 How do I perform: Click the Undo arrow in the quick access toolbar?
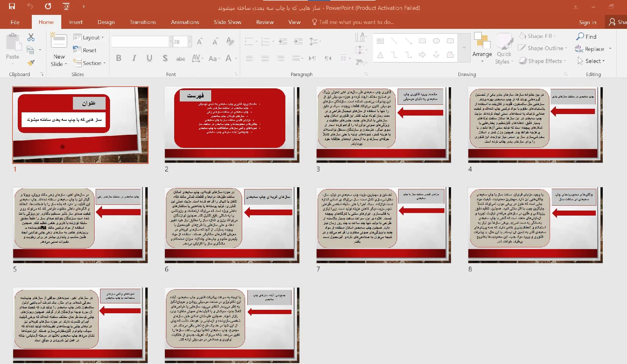pyautogui.click(x=30, y=6)
